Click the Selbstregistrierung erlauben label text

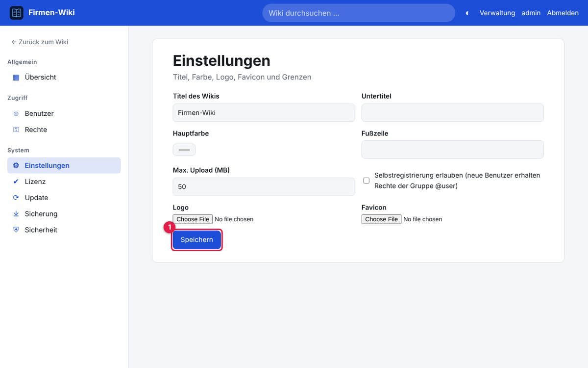(x=457, y=181)
